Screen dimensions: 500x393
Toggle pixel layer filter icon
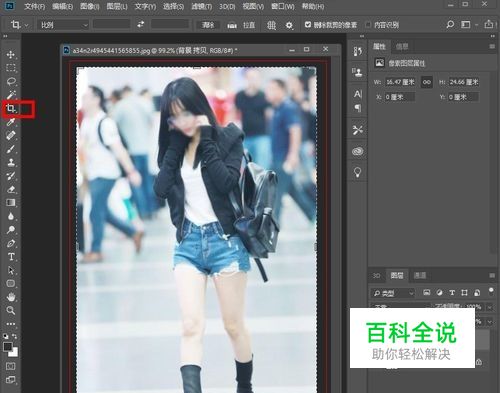pyautogui.click(x=427, y=292)
